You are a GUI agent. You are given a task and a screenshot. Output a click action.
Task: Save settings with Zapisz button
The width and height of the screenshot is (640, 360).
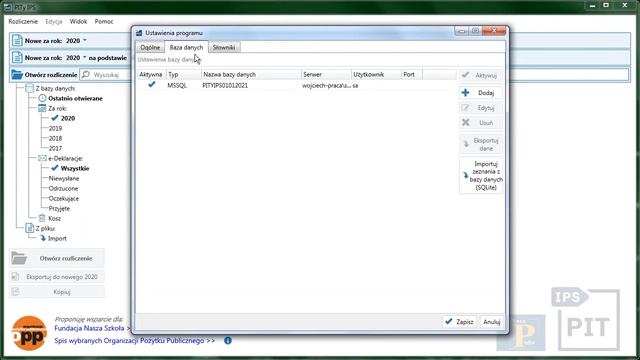[459, 322]
